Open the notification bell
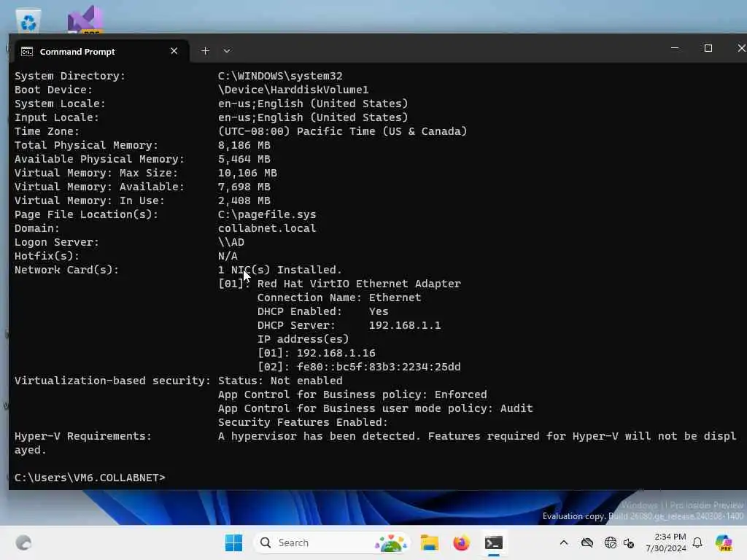The height and width of the screenshot is (560, 747). click(x=697, y=542)
